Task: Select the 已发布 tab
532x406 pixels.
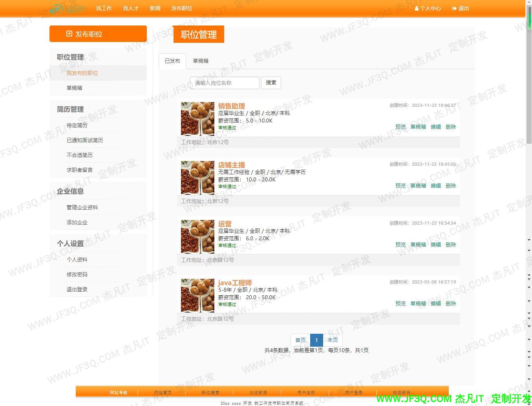Action: coord(172,61)
